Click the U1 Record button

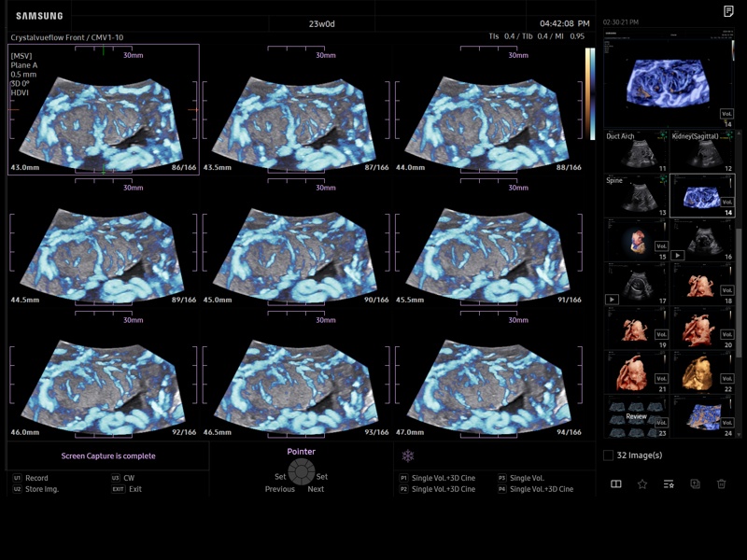tap(35, 478)
